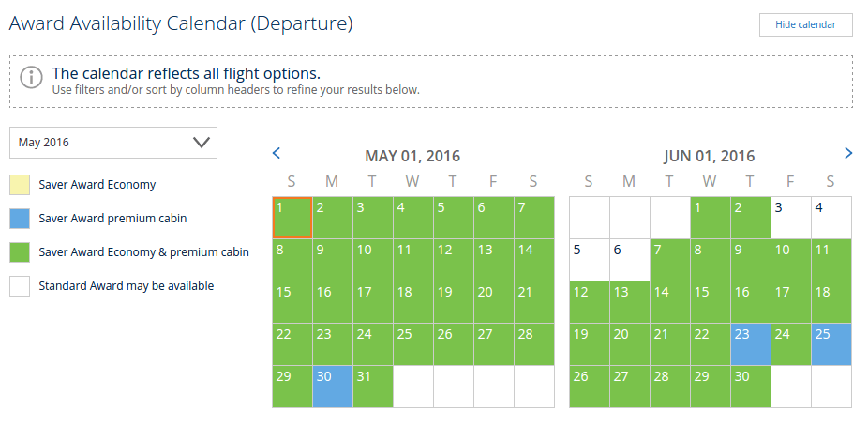Select May 30 premium cabin date

pyautogui.click(x=333, y=387)
